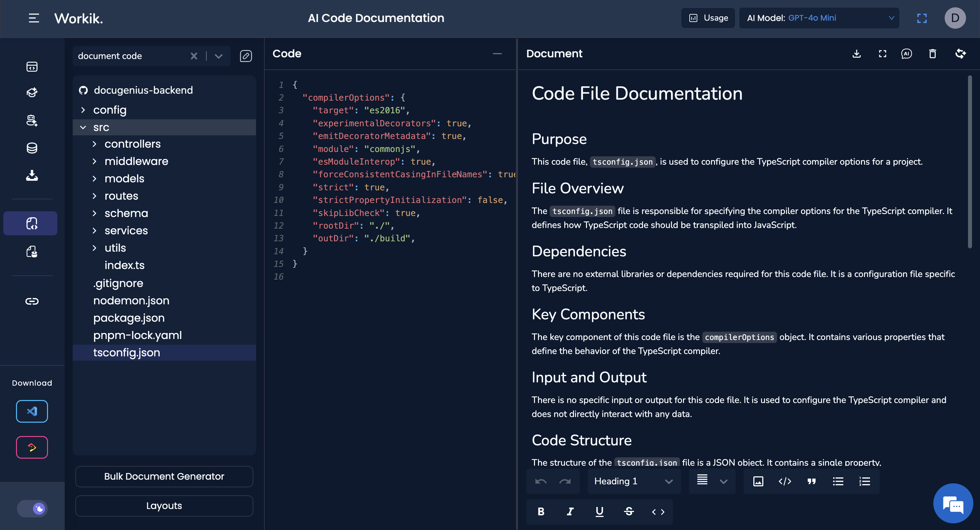Viewport: 980px width, 530px height.
Task: Open the text alignment dropdown
Action: pos(712,481)
